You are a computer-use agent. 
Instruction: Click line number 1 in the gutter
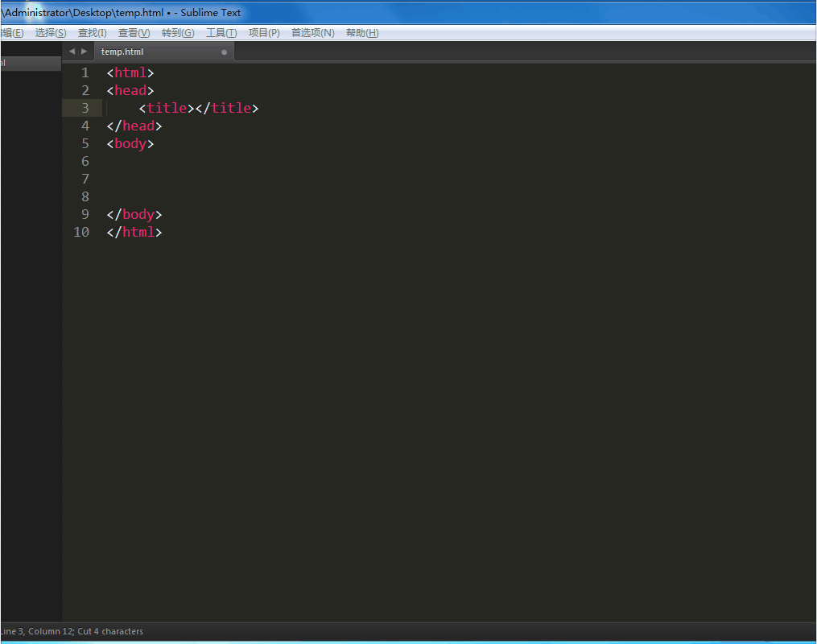click(85, 73)
